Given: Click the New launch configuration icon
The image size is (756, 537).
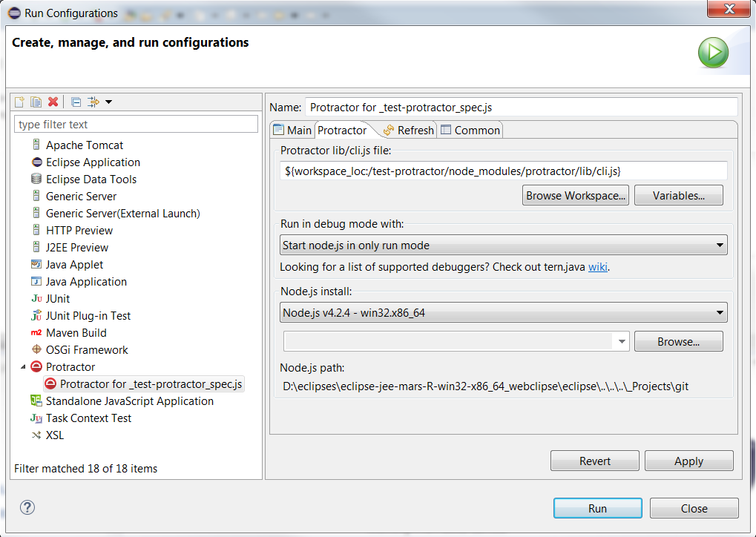Looking at the screenshot, I should click(20, 102).
